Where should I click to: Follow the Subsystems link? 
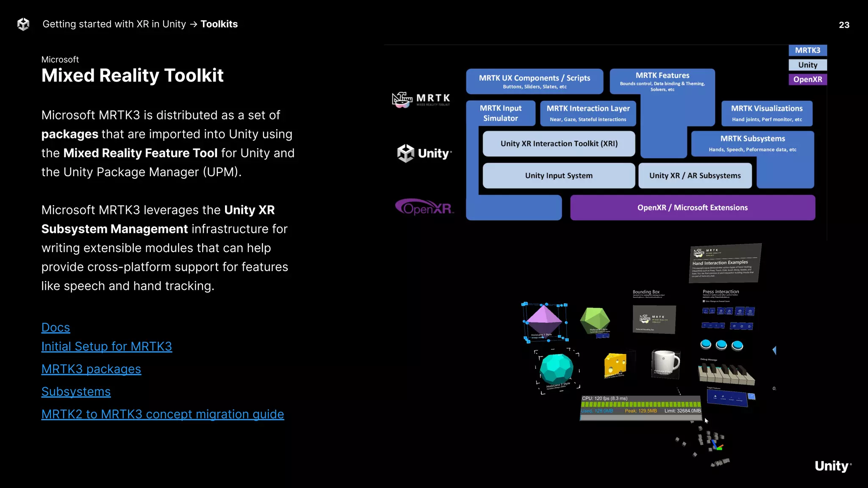(76, 391)
